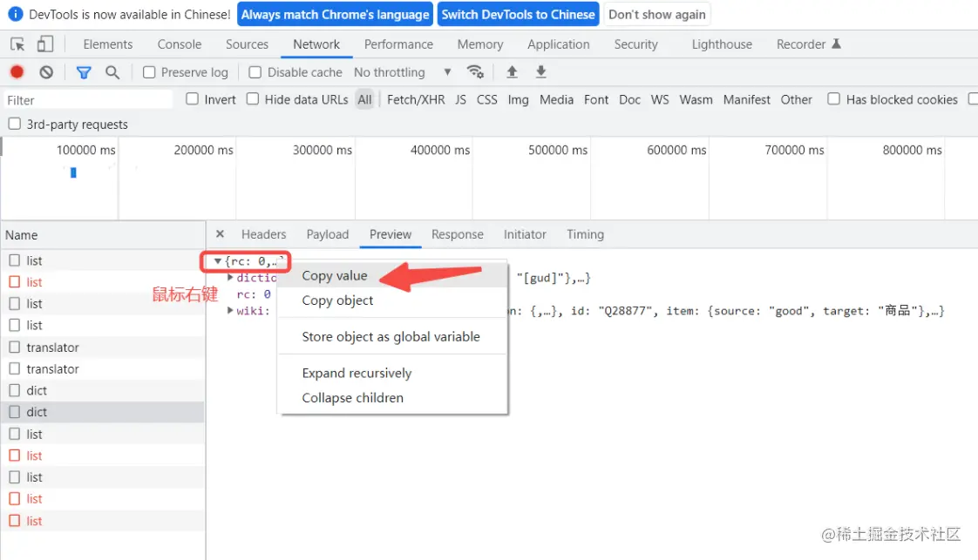Screen dimensions: 978x560
Task: Switch to the Timing tab
Action: [585, 234]
